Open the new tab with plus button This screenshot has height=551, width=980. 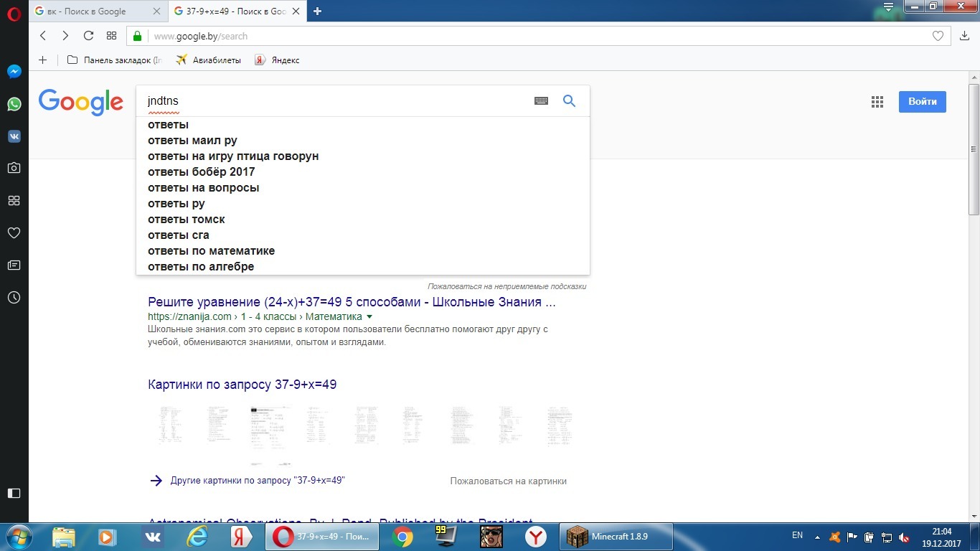[317, 11]
